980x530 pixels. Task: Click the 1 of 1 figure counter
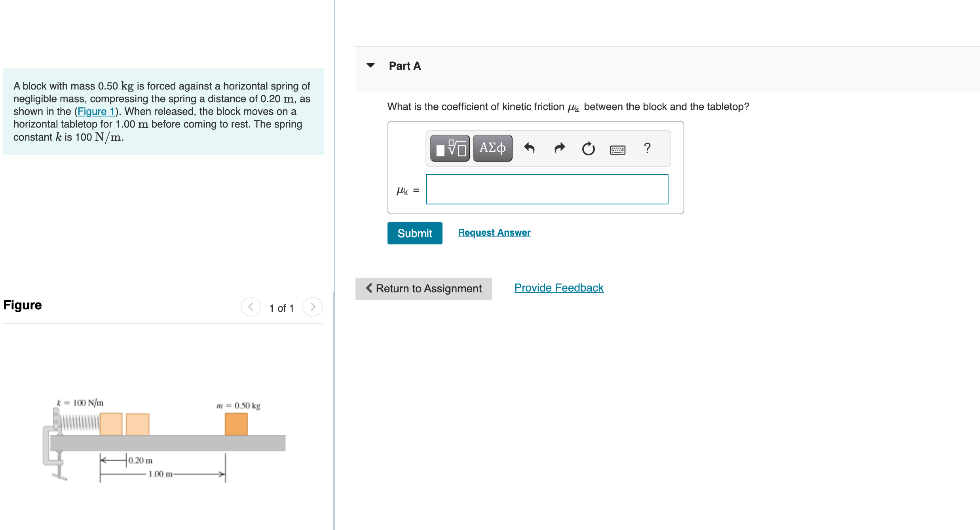click(x=281, y=308)
